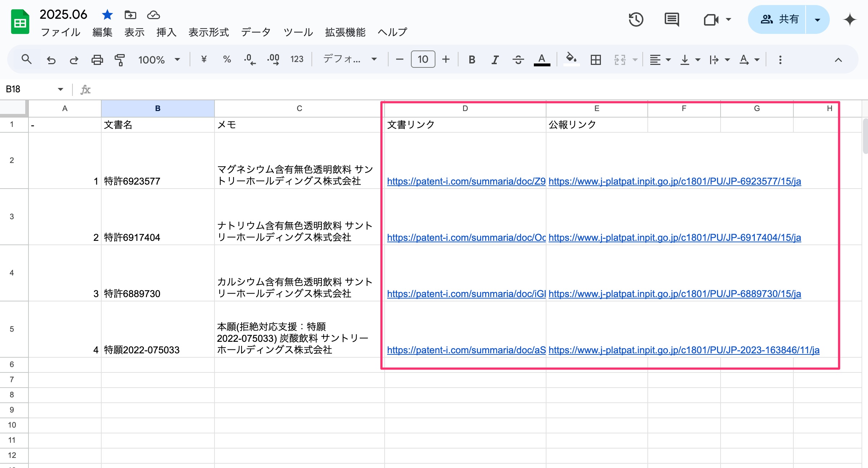
Task: Decrease font size with minus
Action: (x=399, y=59)
